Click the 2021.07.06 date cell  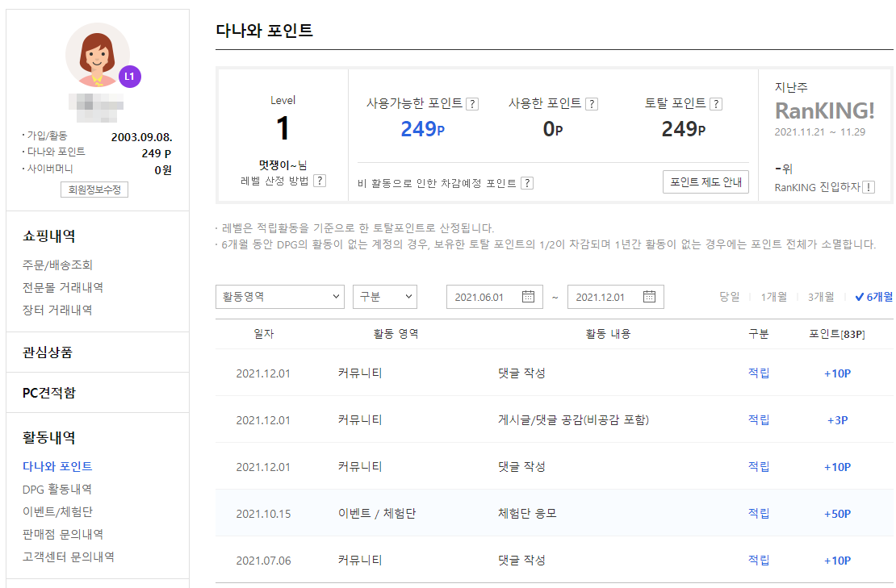(x=263, y=561)
